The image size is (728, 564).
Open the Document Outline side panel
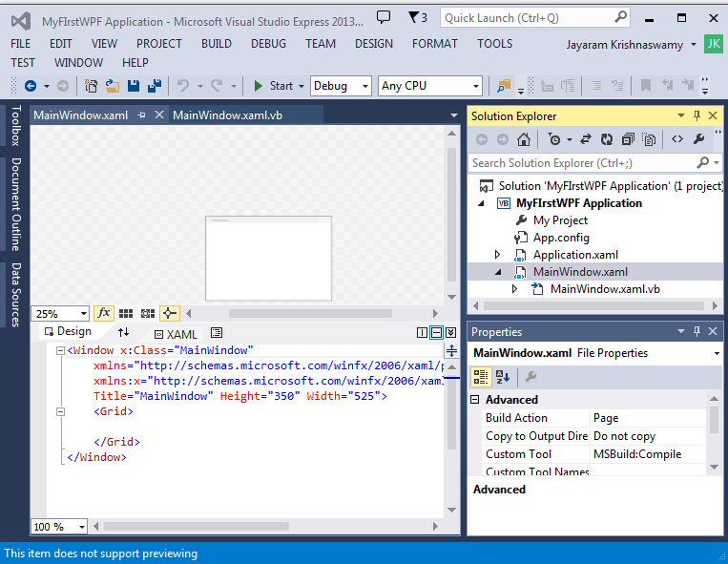coord(16,204)
